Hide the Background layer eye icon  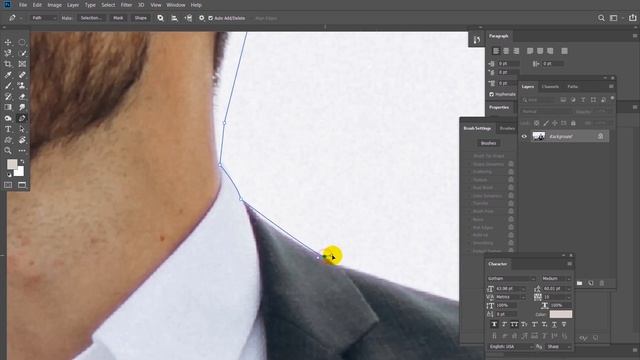coord(524,136)
